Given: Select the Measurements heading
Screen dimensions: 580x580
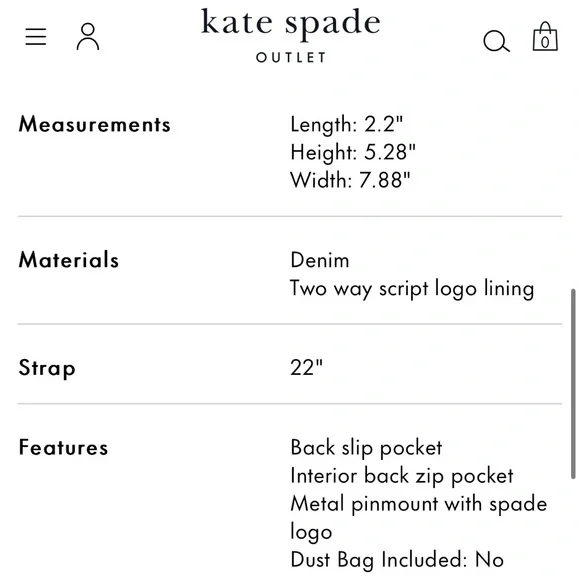Looking at the screenshot, I should pyautogui.click(x=95, y=124).
